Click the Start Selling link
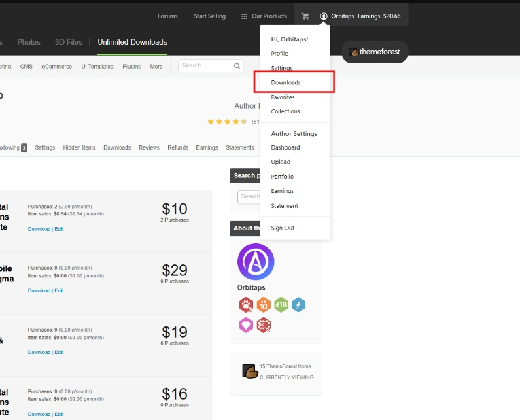The width and height of the screenshot is (520, 420). 209,16
